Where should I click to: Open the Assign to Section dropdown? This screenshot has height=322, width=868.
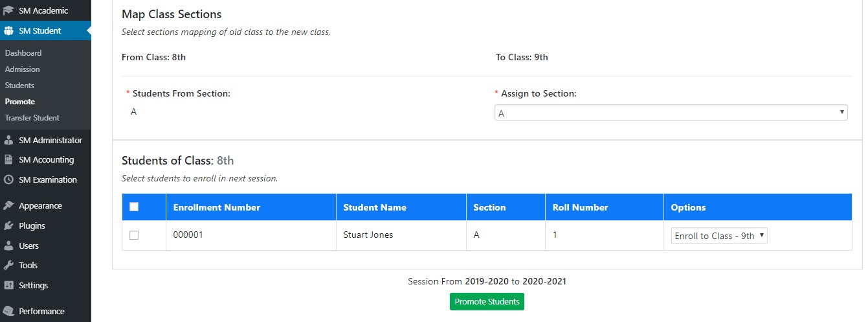pos(671,113)
